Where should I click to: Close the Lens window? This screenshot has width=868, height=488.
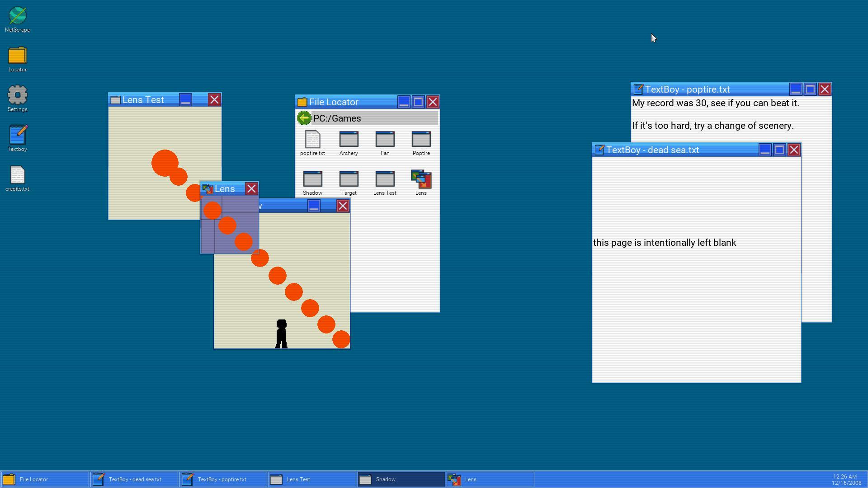click(251, 189)
